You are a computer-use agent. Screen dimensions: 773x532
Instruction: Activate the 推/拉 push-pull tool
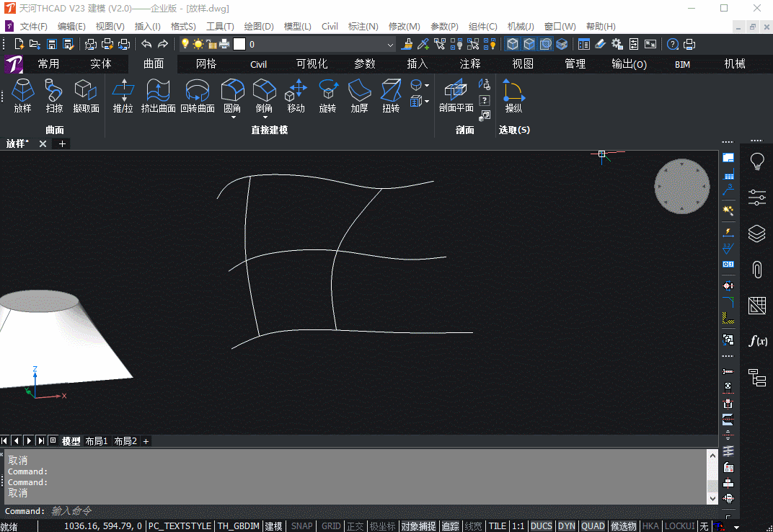coord(123,96)
